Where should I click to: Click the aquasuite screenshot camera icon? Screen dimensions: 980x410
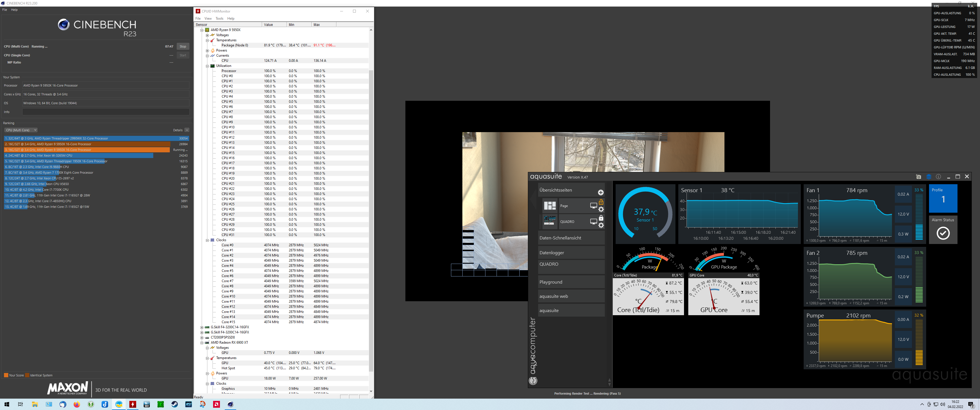pyautogui.click(x=918, y=177)
